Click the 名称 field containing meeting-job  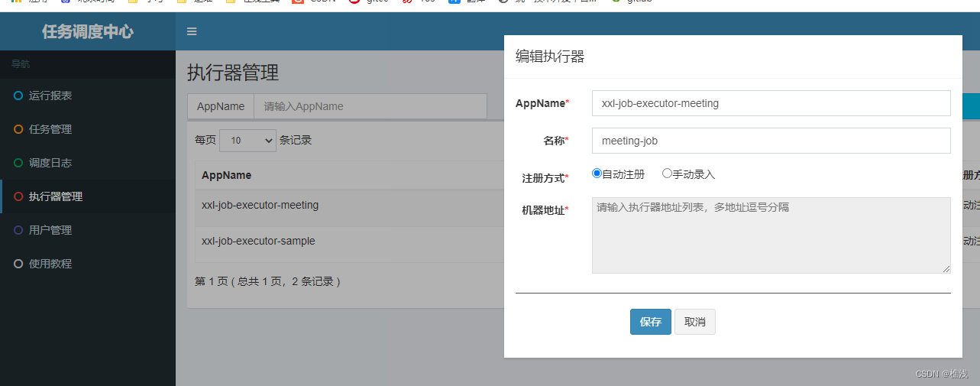tap(771, 141)
